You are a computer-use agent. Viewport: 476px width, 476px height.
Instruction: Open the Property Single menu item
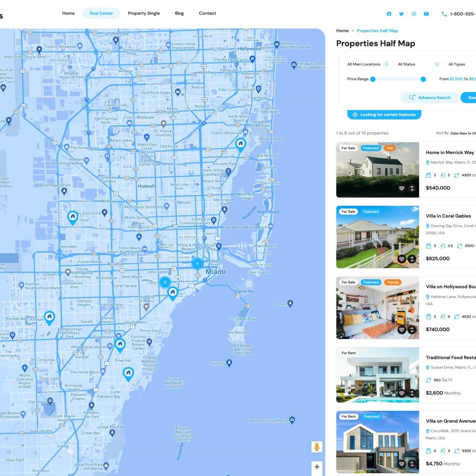pos(144,13)
